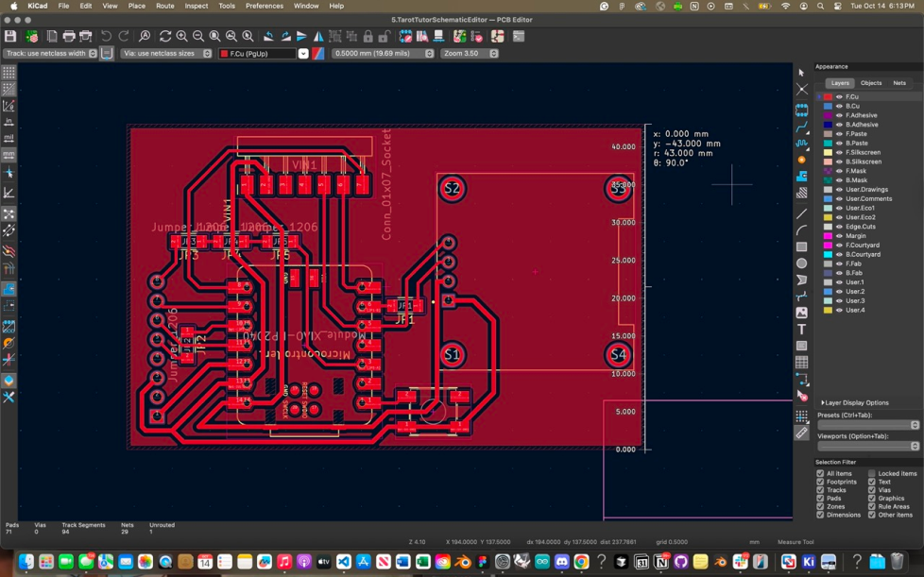Image resolution: width=924 pixels, height=577 pixels.
Task: Click the Print icon in toolbar
Action: point(69,36)
